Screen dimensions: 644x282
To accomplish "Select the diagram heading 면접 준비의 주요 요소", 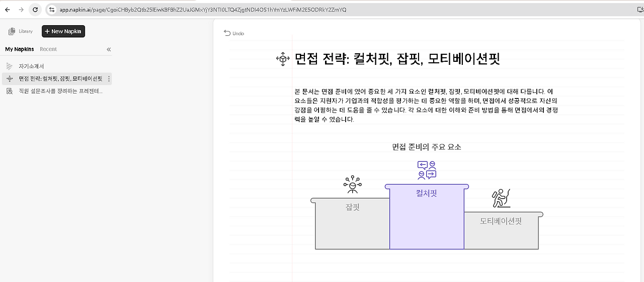I will (427, 147).
